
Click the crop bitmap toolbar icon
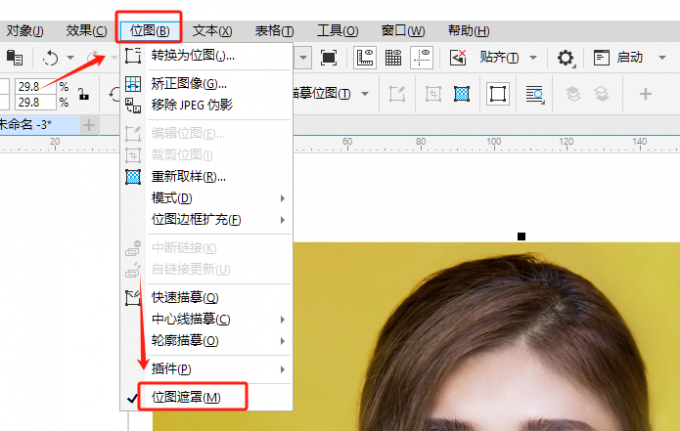click(x=433, y=94)
